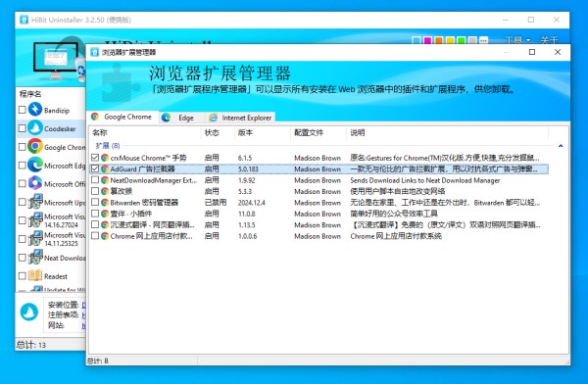Click the Chrome icon beside 壹伴 extension
588x384 pixels.
(x=105, y=214)
